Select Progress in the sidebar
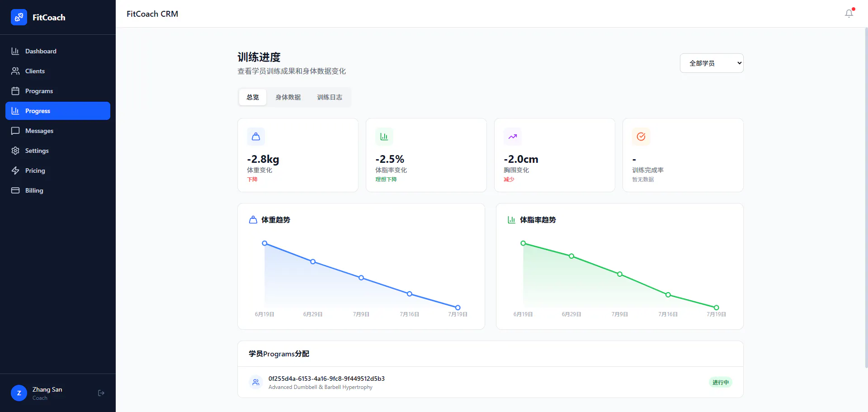This screenshot has width=868, height=412. [x=58, y=111]
